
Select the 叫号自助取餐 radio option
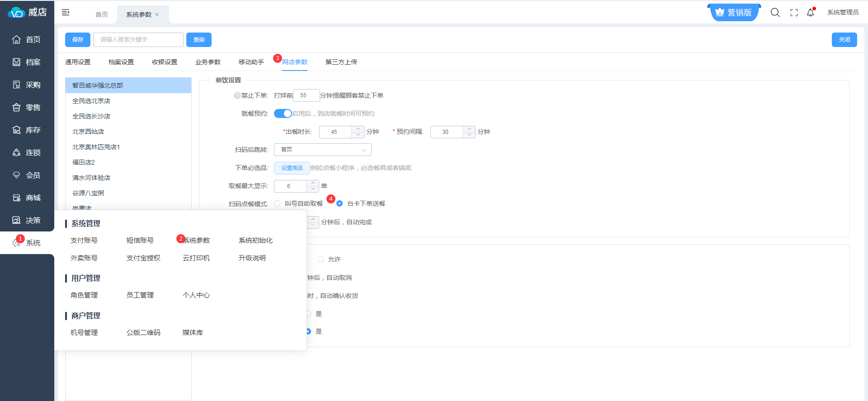277,203
